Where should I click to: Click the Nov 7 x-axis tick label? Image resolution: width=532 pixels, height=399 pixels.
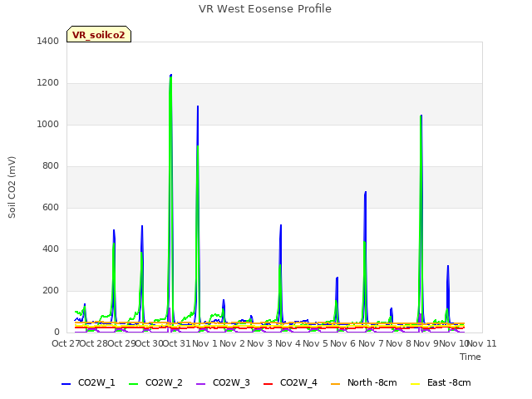point(371,343)
